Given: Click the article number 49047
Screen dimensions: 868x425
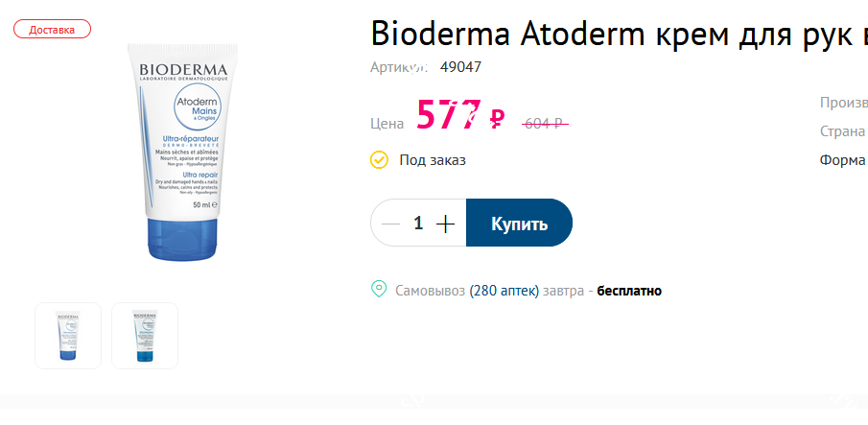Looking at the screenshot, I should (x=460, y=67).
